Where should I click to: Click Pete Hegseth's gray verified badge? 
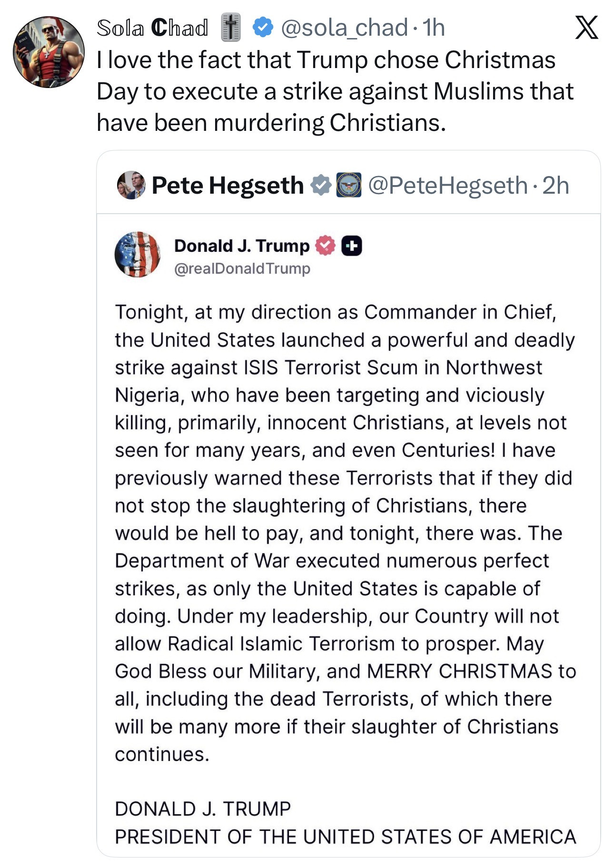(x=321, y=185)
